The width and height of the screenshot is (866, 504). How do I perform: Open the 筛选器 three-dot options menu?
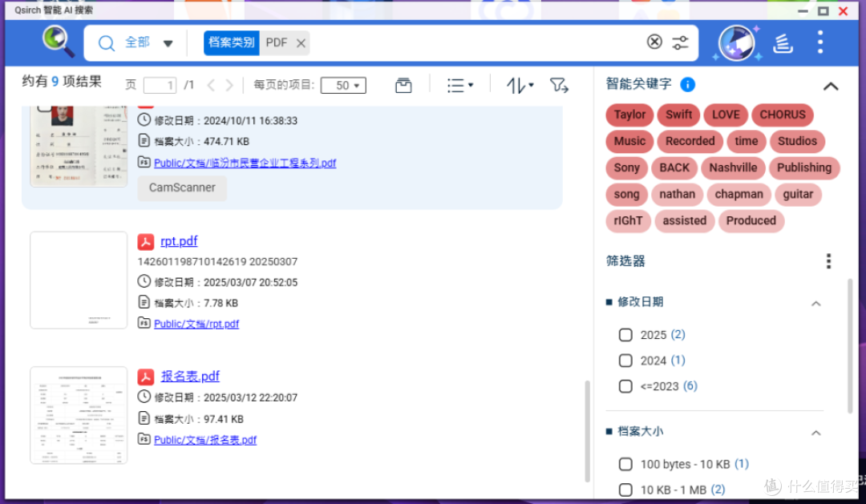tap(828, 261)
